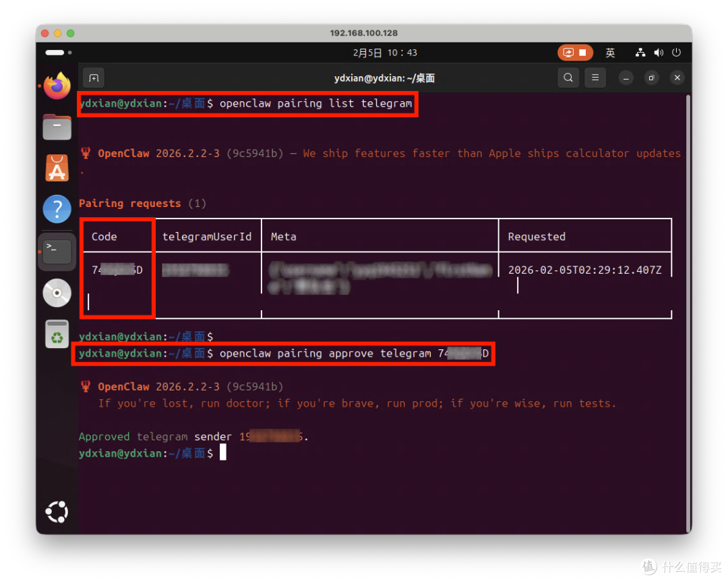Click the 192.168.100.128 window title
Image resolution: width=728 pixels, height=582 pixels.
[x=363, y=33]
